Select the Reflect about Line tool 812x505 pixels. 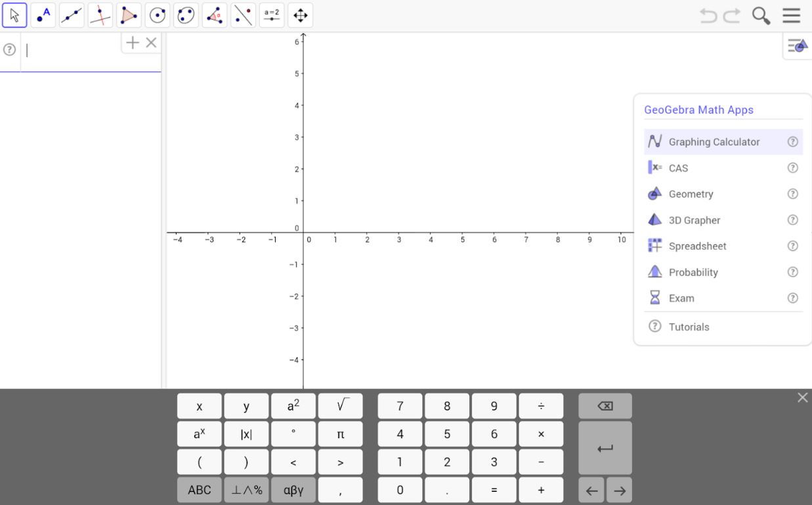click(243, 15)
